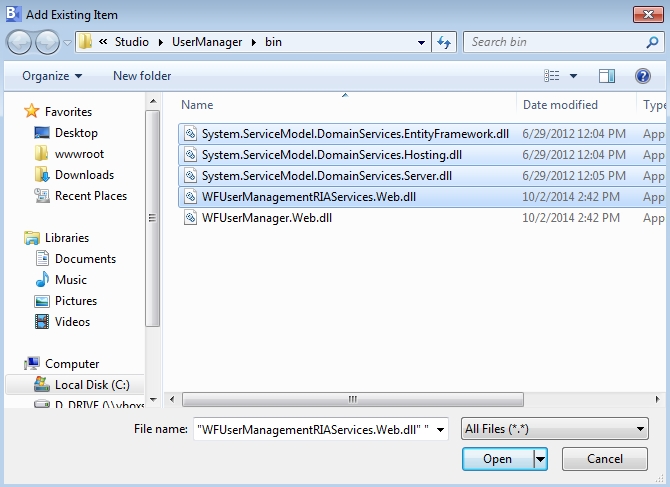The height and width of the screenshot is (487, 670).
Task: Click the Desktop monitor icon
Action: (42, 132)
